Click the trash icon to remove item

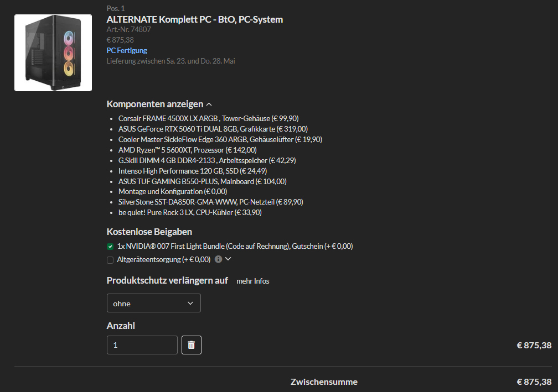(192, 345)
